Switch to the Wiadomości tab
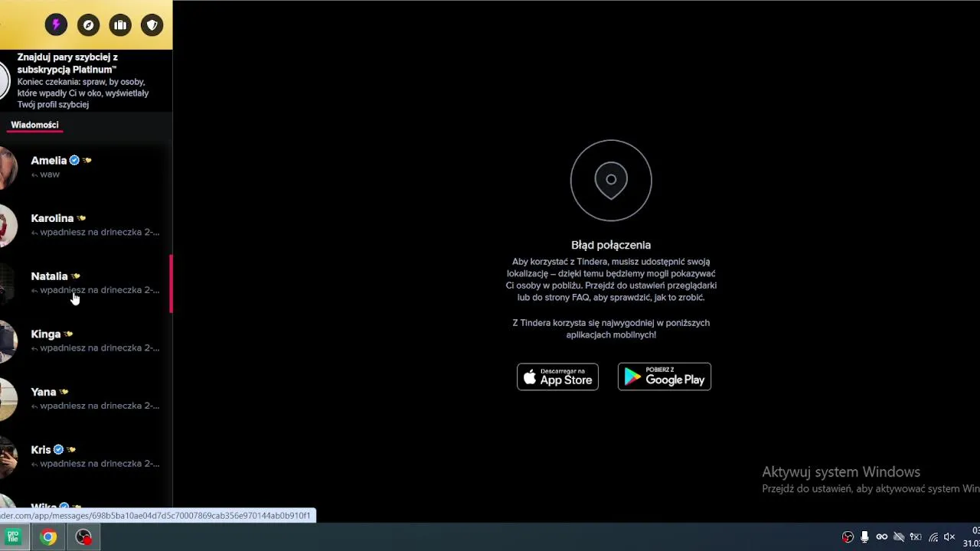 point(34,125)
